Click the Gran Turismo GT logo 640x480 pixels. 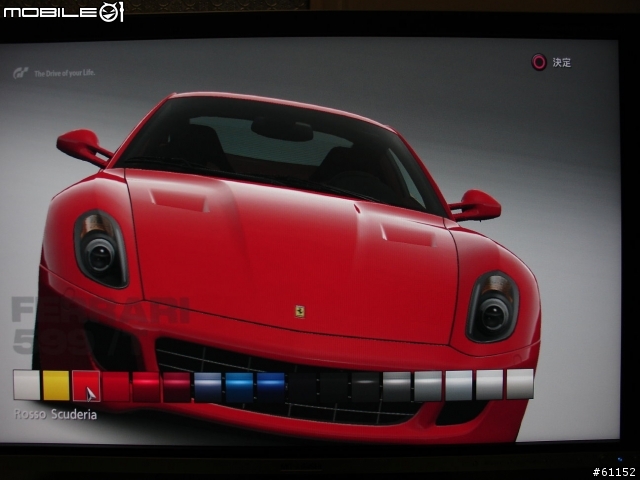click(x=21, y=73)
